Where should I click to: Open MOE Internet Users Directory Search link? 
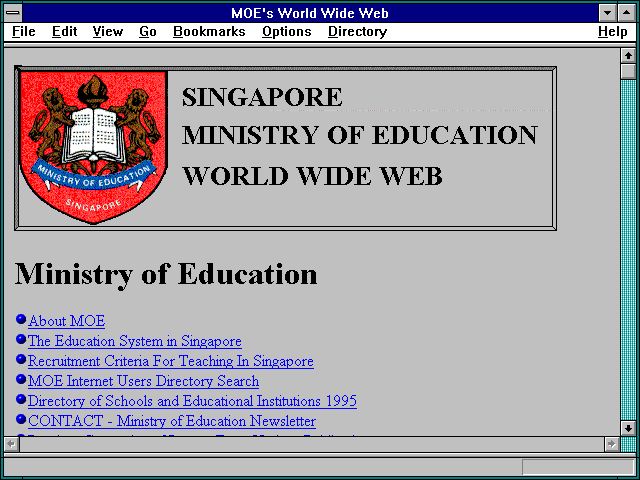(143, 381)
